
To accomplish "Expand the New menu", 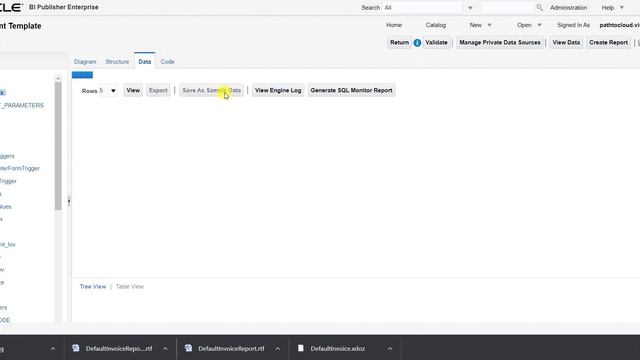I will 480,25.
